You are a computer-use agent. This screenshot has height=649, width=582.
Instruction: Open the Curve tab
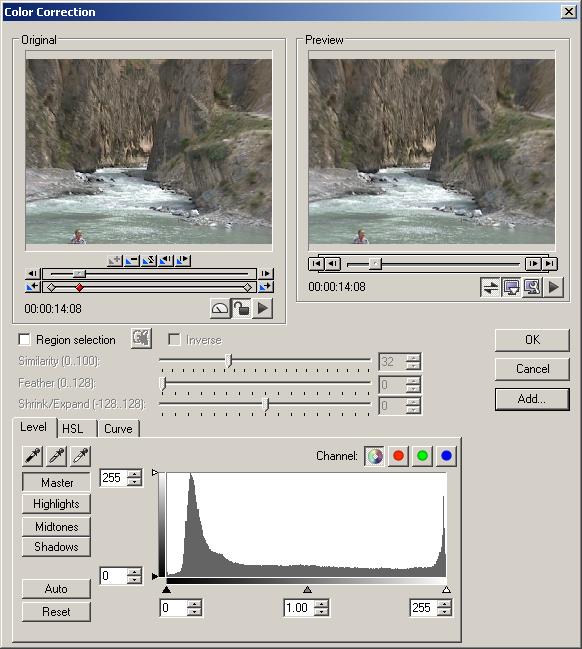[118, 428]
